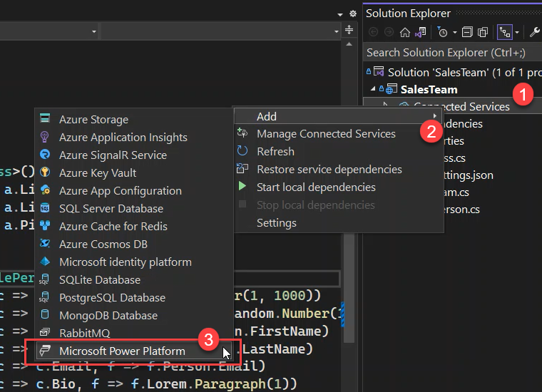Click the Restore service dependencies icon
This screenshot has height=392, width=542.
tap(242, 168)
